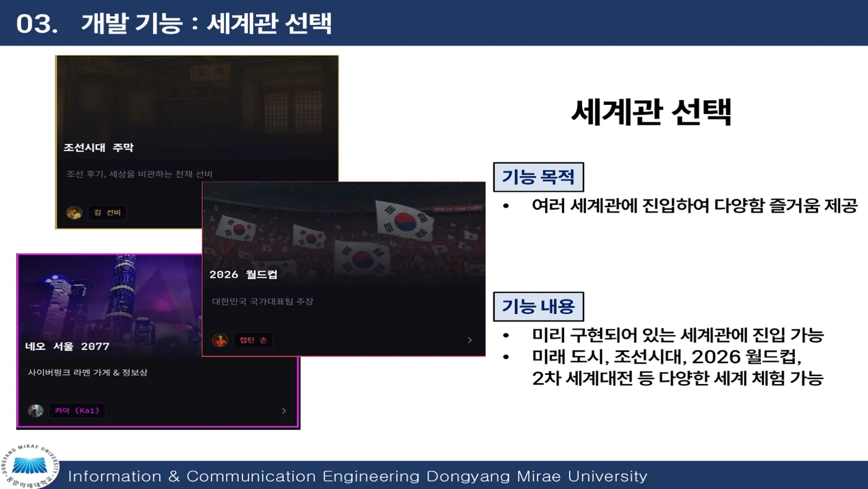Click the 네오 서울 2077 title text
The image size is (868, 489).
tap(68, 346)
